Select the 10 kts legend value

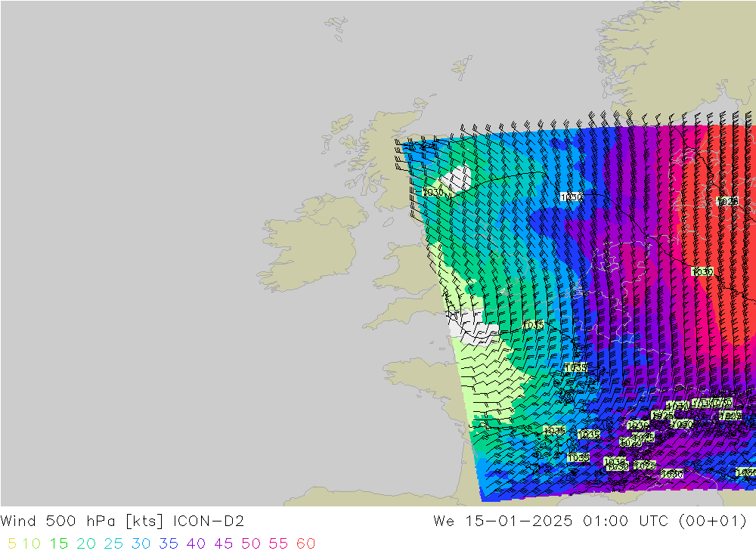point(31,544)
